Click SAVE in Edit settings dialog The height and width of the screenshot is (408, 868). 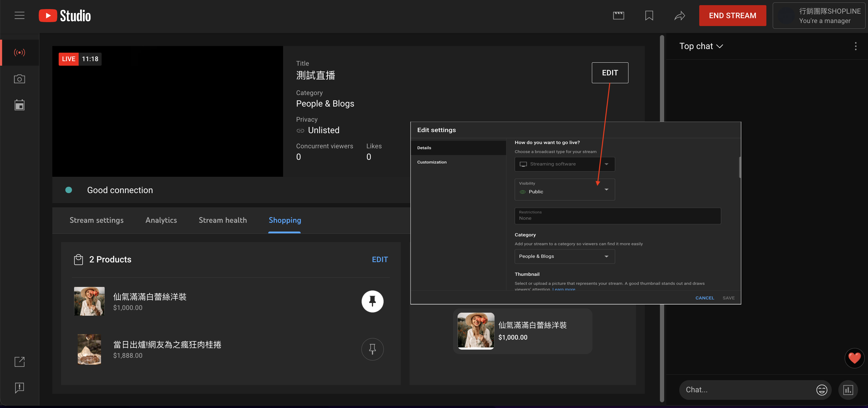[729, 298]
